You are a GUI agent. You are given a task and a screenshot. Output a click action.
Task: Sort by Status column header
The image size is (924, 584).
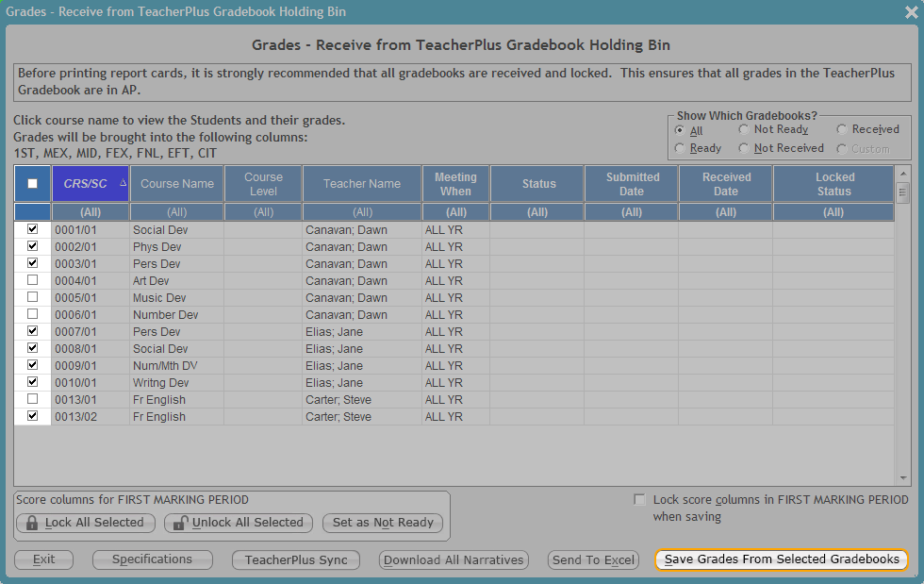click(536, 183)
